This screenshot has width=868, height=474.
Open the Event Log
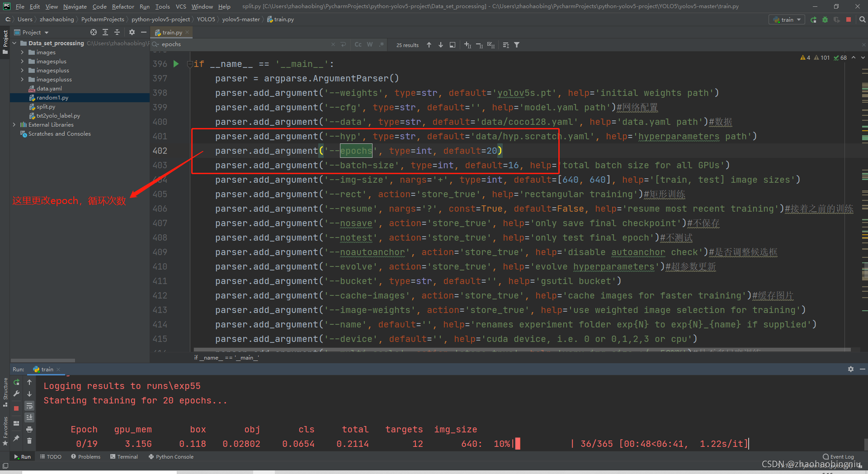coord(838,457)
